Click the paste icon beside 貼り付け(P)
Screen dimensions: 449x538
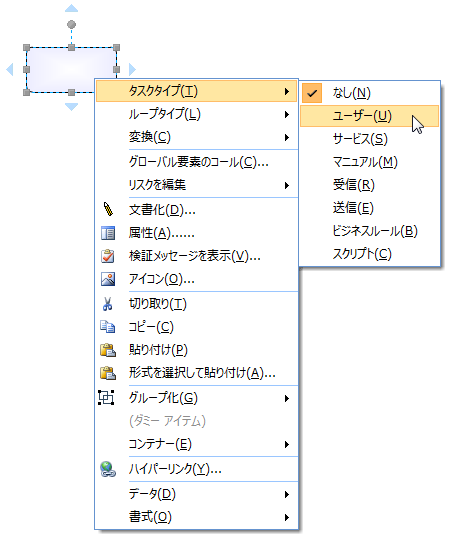(x=108, y=350)
